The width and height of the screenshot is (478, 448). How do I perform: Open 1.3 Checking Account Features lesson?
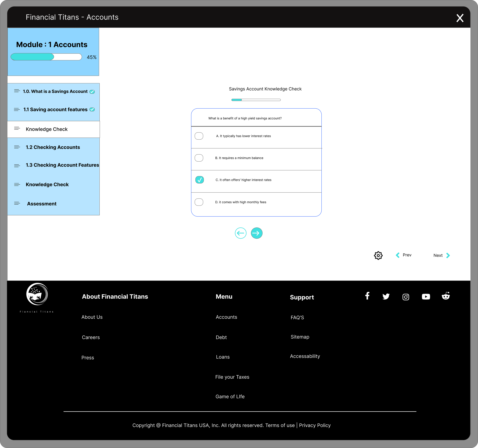(x=62, y=165)
